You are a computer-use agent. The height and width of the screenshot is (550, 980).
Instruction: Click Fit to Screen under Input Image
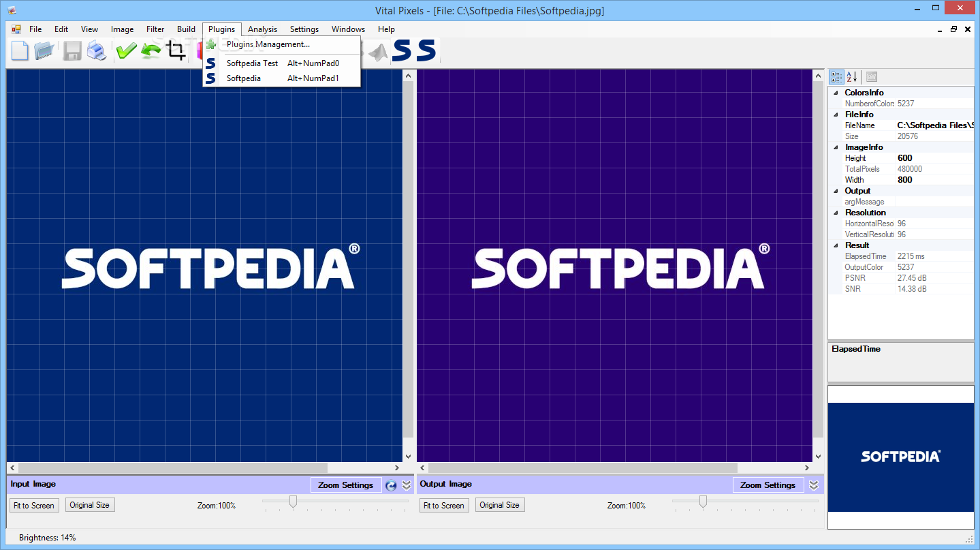(34, 505)
